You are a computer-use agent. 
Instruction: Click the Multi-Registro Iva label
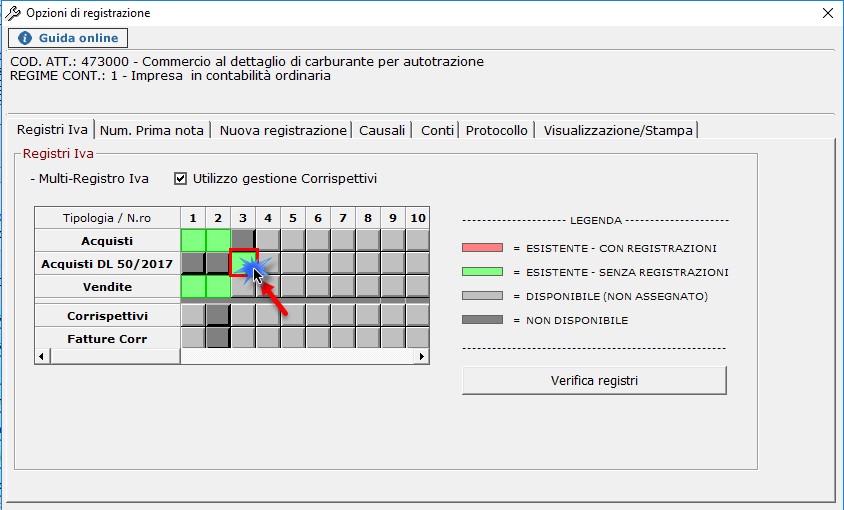(x=90, y=179)
